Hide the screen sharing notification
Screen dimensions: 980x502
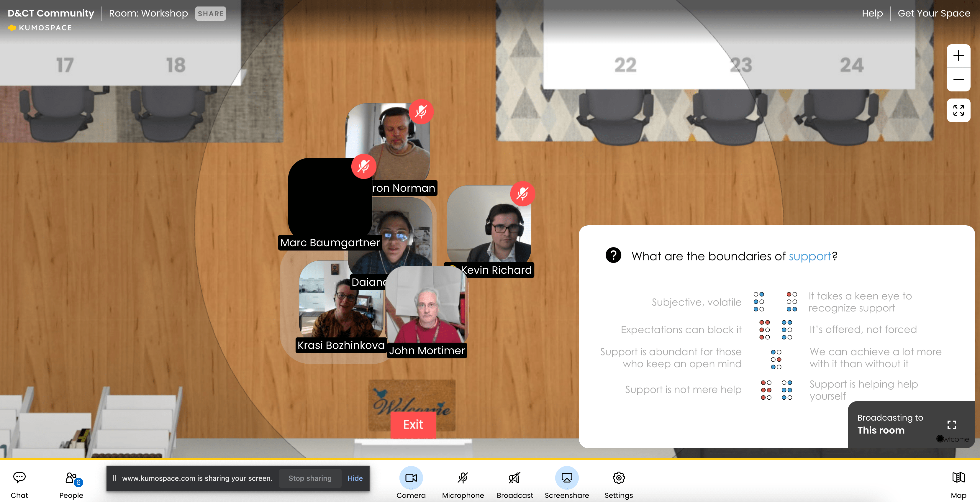point(355,478)
